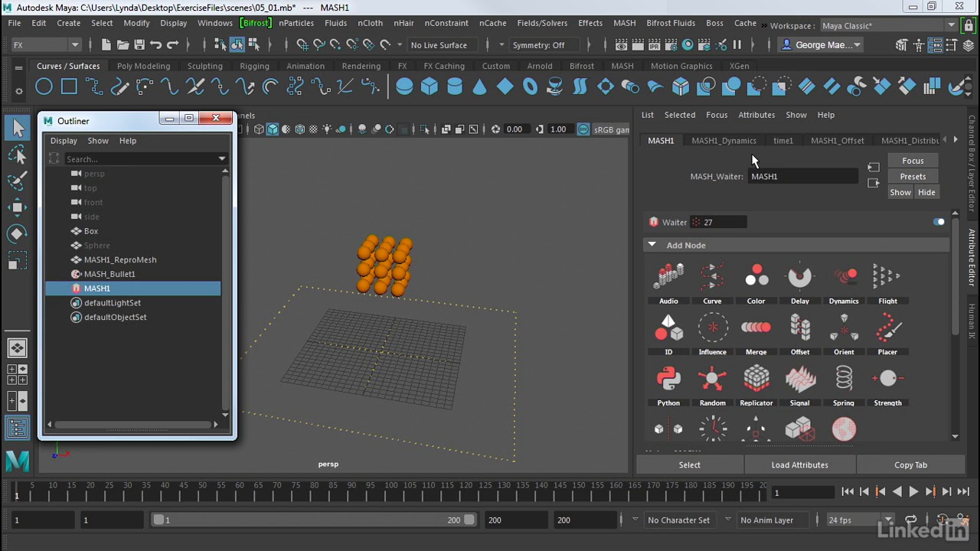The height and width of the screenshot is (551, 980).
Task: Toggle auto keyframe button near playback options
Action: click(942, 520)
